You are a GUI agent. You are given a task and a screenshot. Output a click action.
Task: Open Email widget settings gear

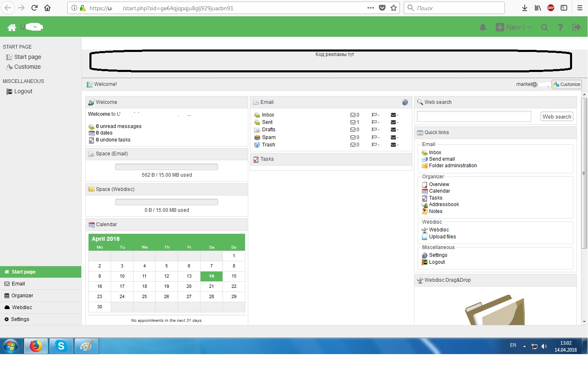coord(405,102)
